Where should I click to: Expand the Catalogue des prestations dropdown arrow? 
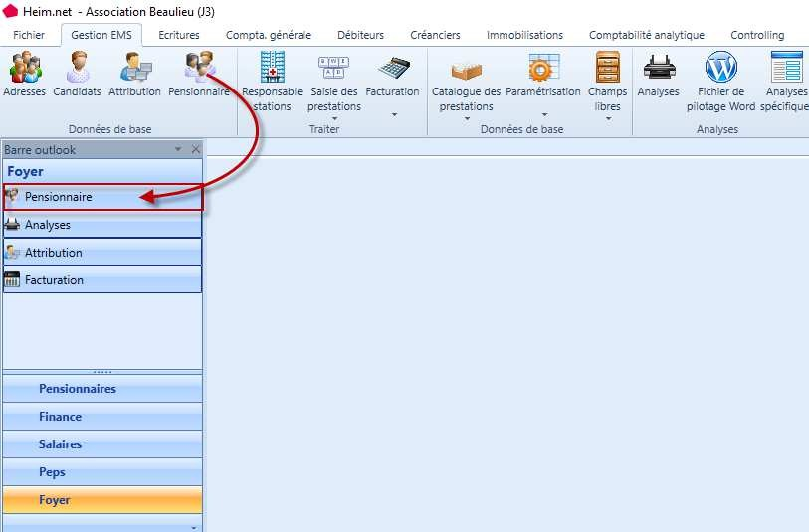click(x=467, y=118)
